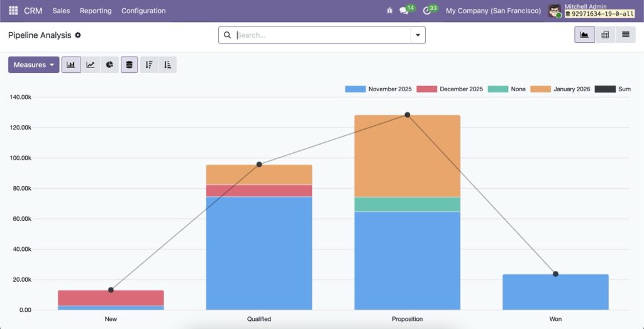Open the My Company (San Francisco) switcher
Screen dimensions: 644x329
(x=493, y=11)
